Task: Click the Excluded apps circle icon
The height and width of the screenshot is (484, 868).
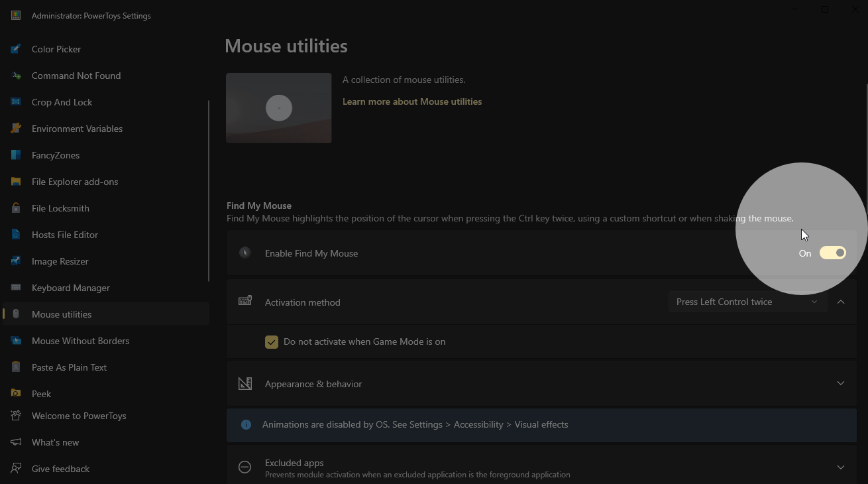Action: [x=244, y=467]
